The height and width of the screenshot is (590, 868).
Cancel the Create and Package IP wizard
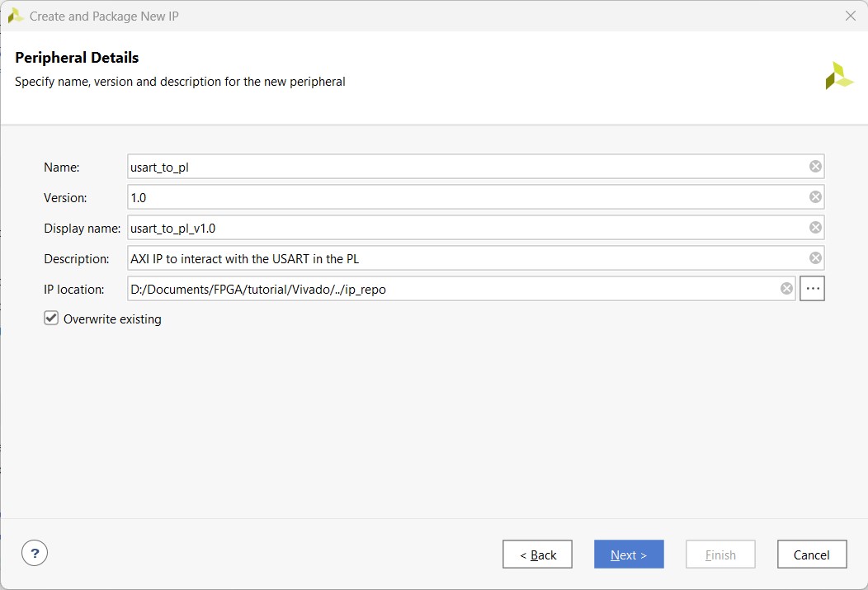point(811,555)
